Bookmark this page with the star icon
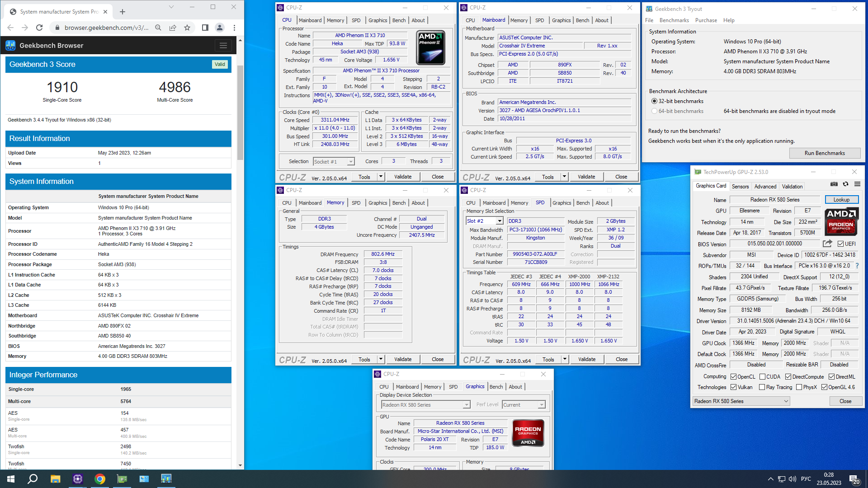The image size is (868, 488). coord(187,28)
